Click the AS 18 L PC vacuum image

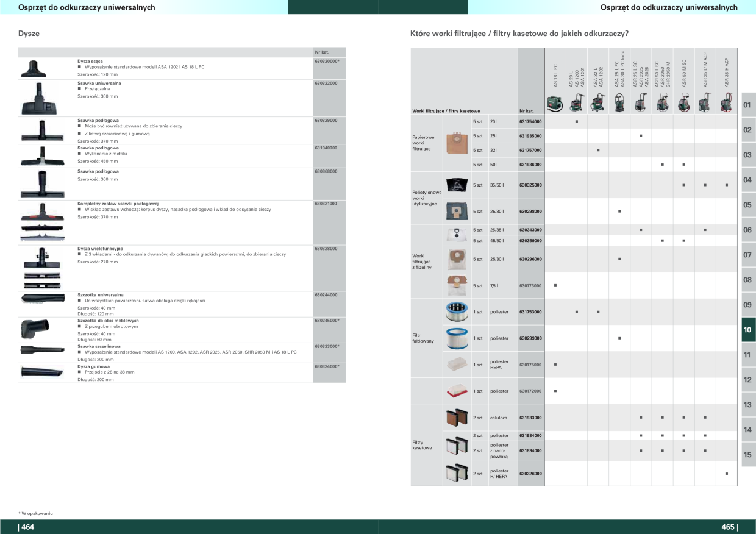tap(555, 104)
